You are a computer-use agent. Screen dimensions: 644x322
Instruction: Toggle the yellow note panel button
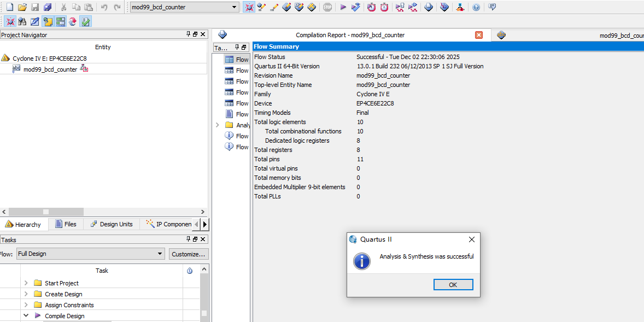click(x=48, y=21)
